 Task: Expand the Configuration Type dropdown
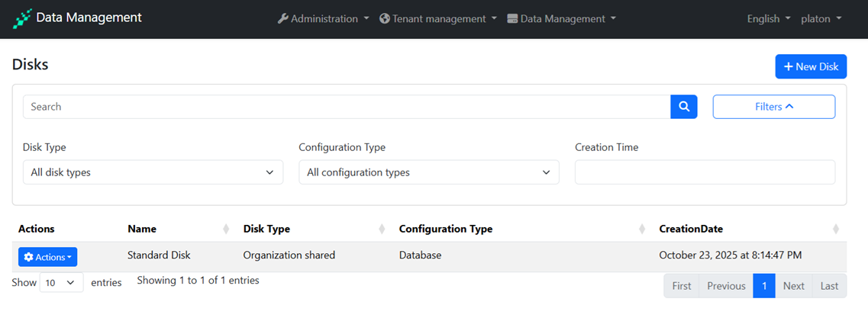coord(428,172)
